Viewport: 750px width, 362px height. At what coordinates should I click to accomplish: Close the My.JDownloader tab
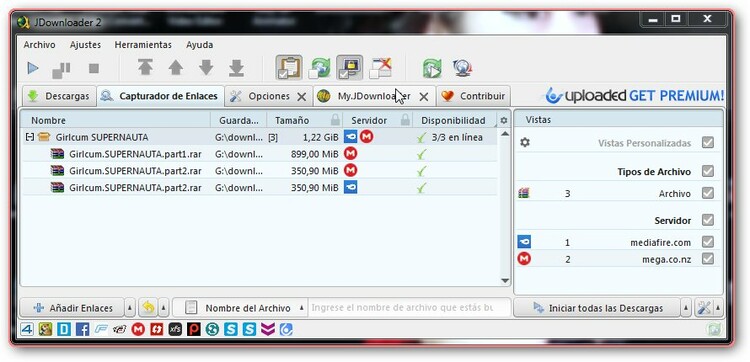click(424, 97)
